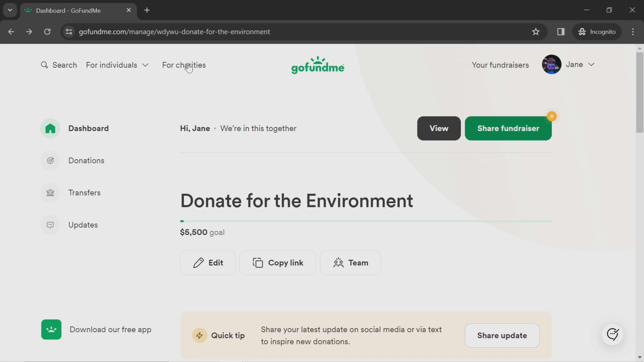644x362 pixels.
Task: Expand the For individuals dropdown
Action: (117, 65)
